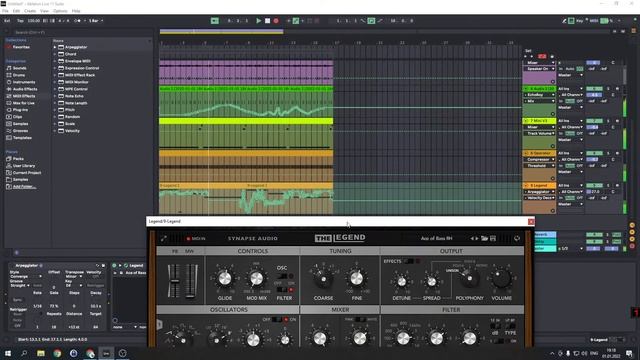
Task: Click the Legend next preset arrow
Action: (x=477, y=238)
